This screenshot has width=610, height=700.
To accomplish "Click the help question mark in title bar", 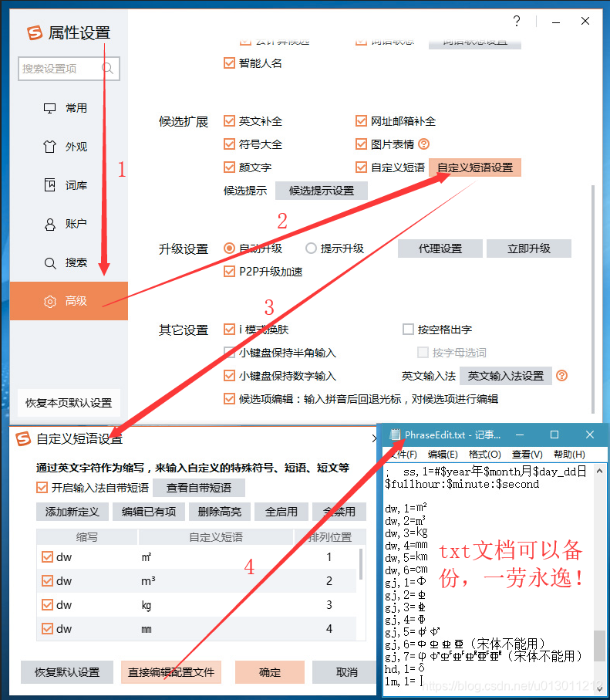I will (517, 21).
